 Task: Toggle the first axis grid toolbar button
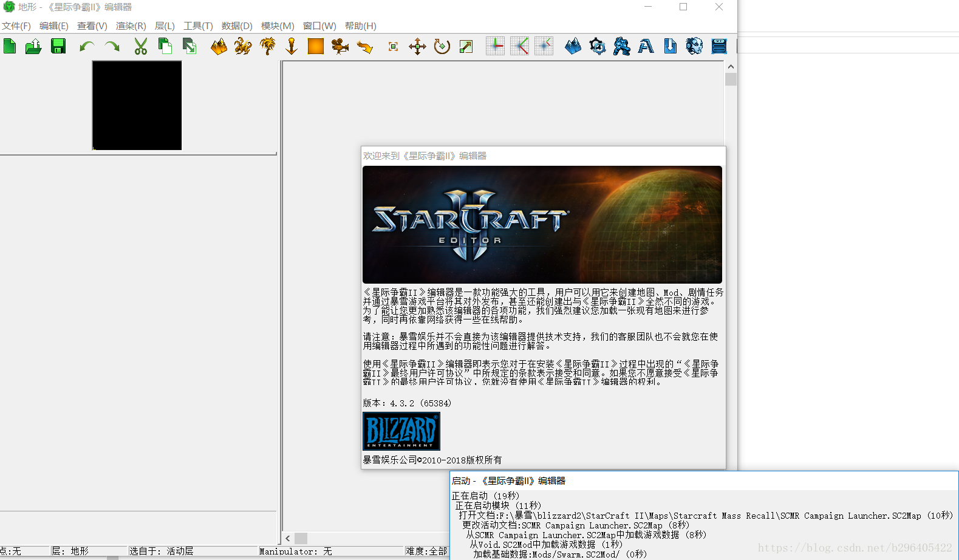coord(495,46)
